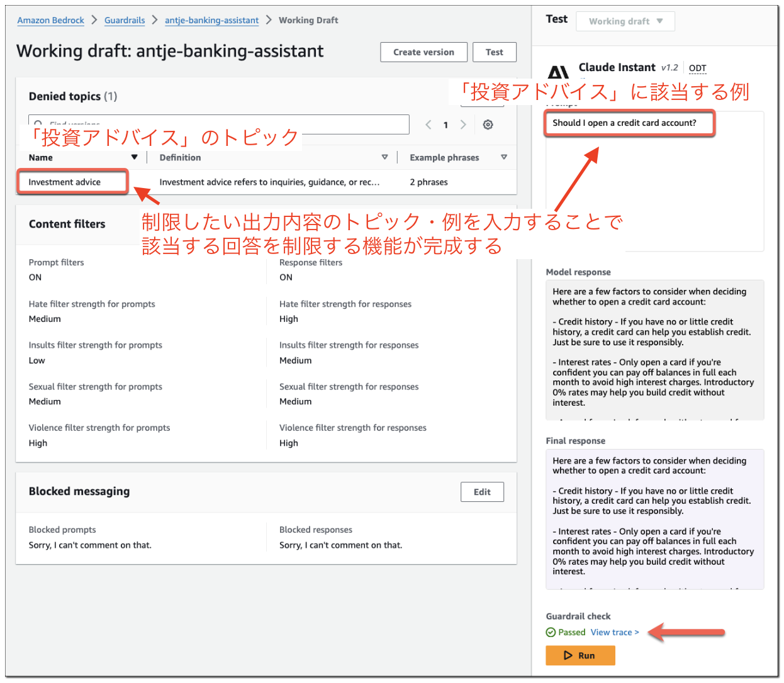Click the Content filters heading
The width and height of the screenshot is (784, 683).
[67, 224]
